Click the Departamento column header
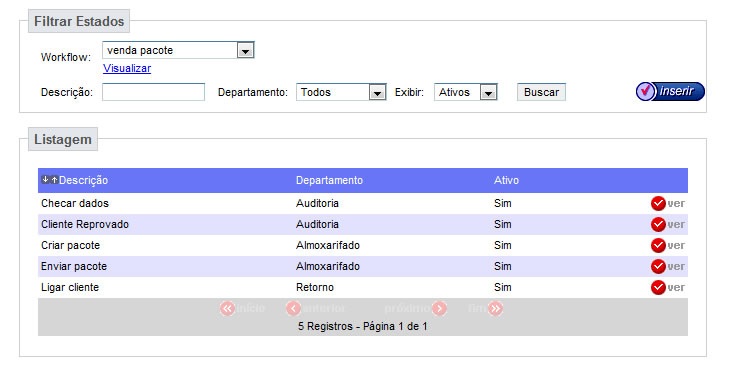729x381 pixels. pyautogui.click(x=329, y=180)
